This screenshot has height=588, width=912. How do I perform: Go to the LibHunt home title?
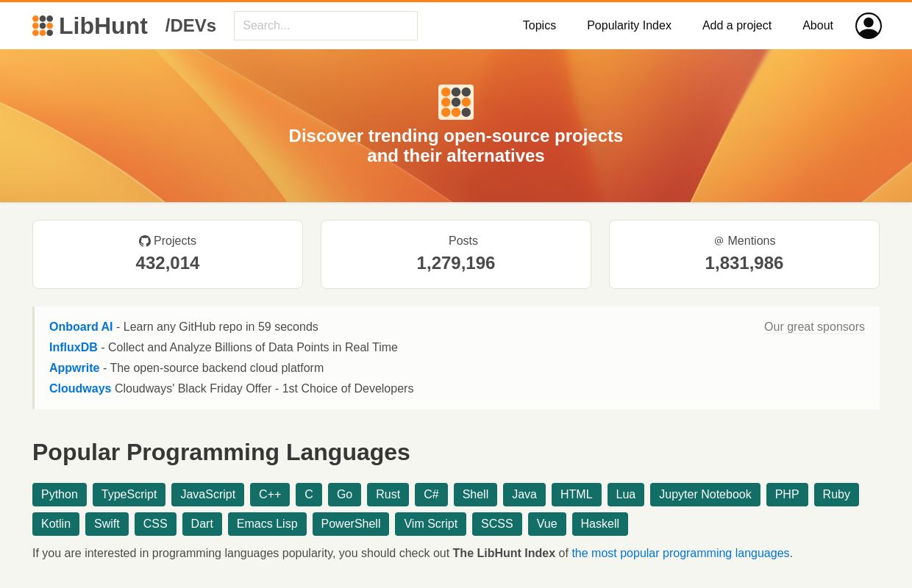point(103,26)
